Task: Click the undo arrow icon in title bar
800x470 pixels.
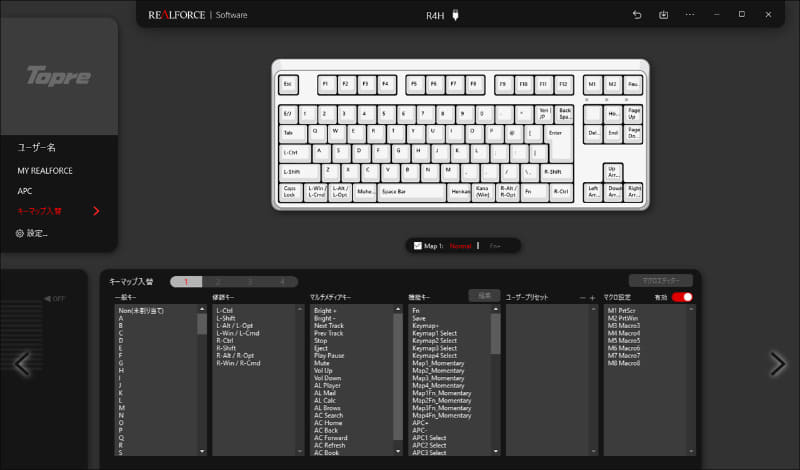Action: (x=637, y=15)
